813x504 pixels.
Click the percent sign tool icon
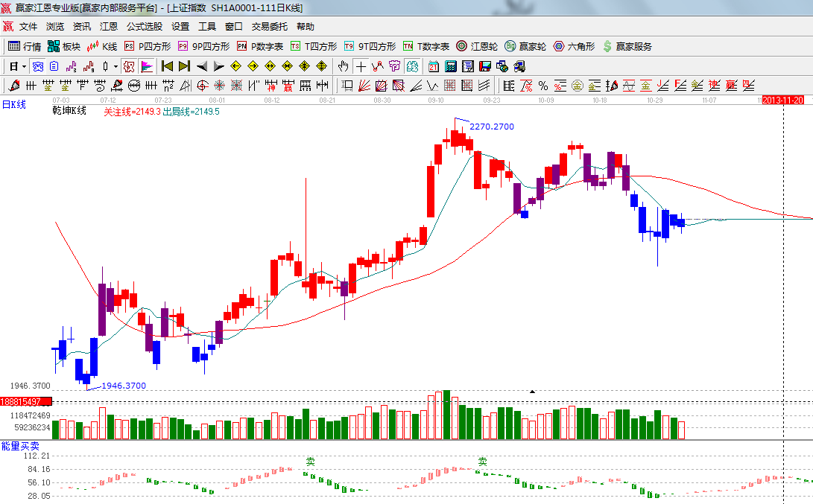(543, 86)
